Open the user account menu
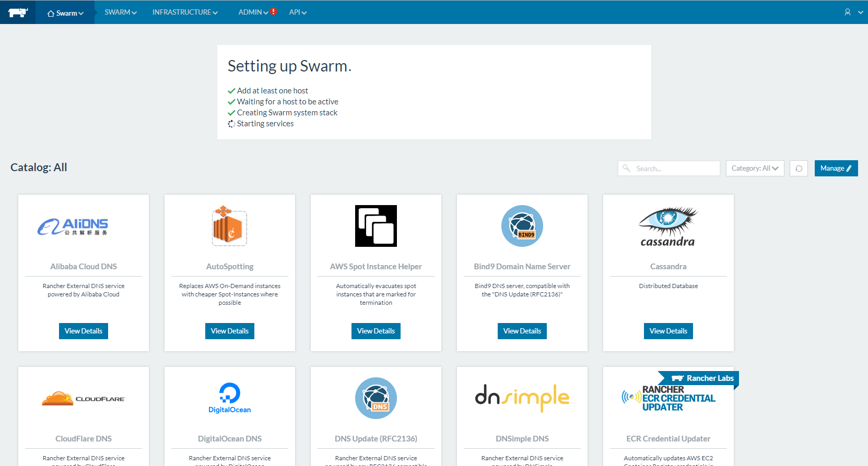 (848, 12)
